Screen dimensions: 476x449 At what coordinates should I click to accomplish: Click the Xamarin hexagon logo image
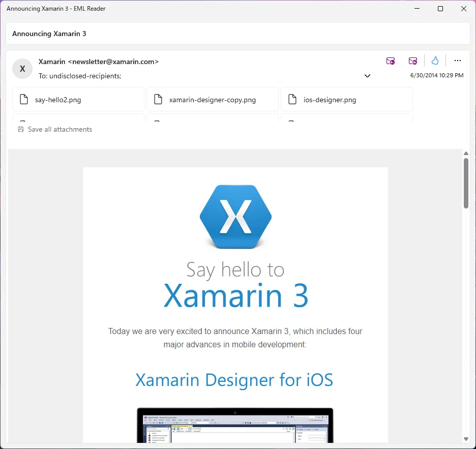(235, 217)
